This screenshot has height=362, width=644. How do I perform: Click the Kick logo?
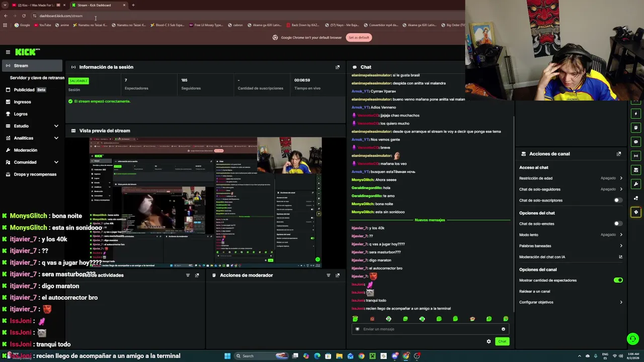coord(27,52)
